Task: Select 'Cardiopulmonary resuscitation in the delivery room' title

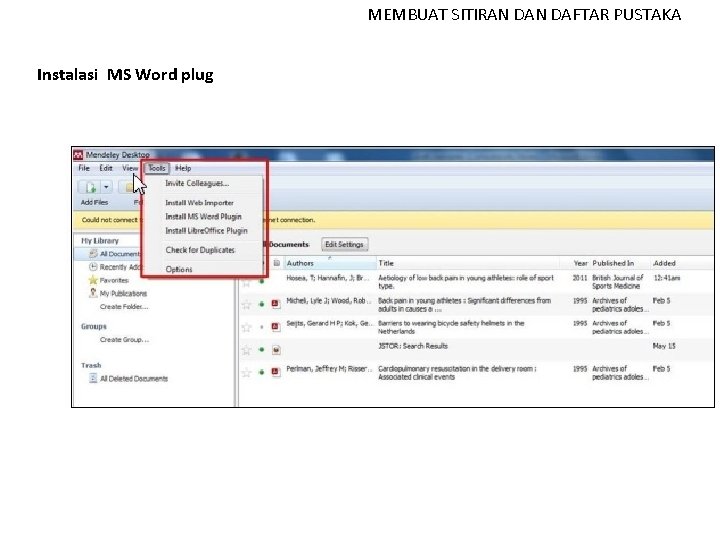Action: coord(457,372)
